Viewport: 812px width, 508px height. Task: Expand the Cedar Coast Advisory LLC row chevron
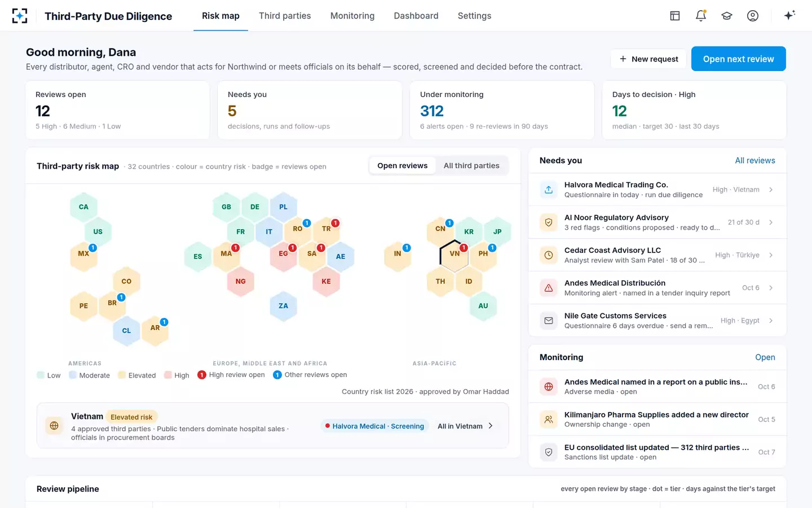click(x=771, y=255)
